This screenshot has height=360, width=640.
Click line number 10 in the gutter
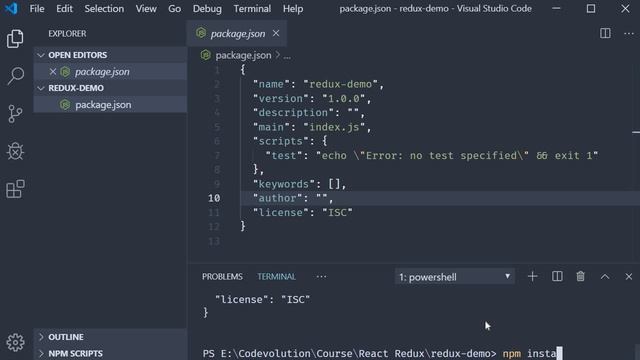[x=214, y=198]
